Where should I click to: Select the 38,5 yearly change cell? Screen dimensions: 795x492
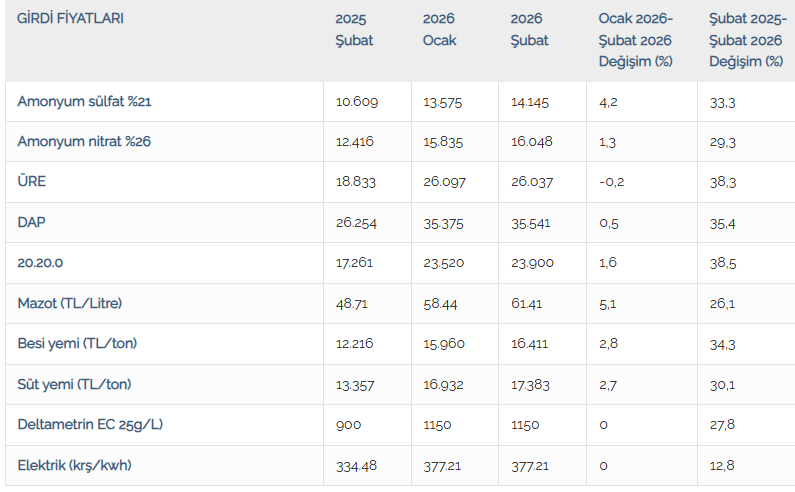point(722,263)
